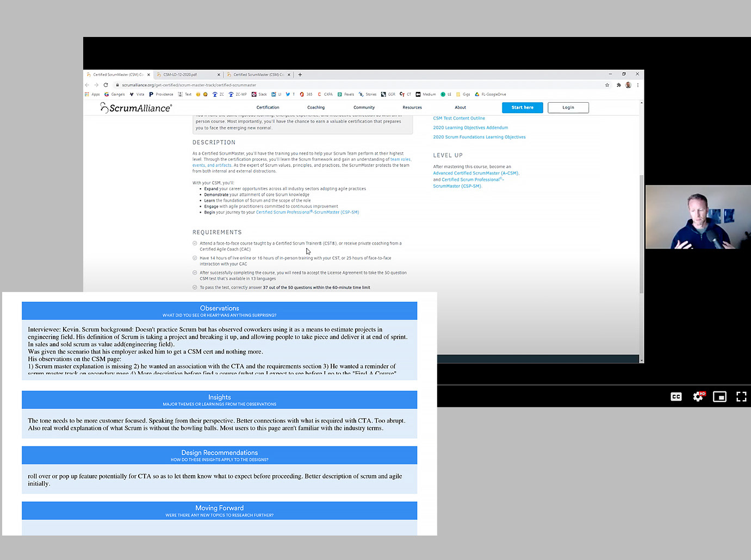Open the Stories bookmark
Screen dimensions: 751x560
[x=368, y=94]
